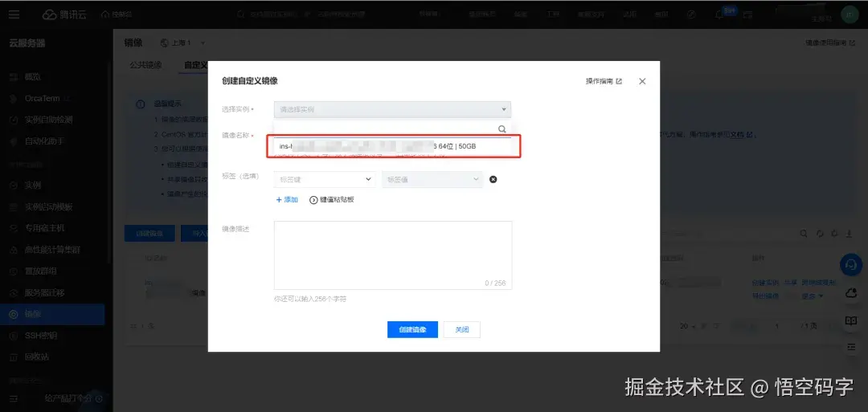The image size is (868, 412).
Task: Click into the 镜像描述 text area
Action: click(x=393, y=255)
